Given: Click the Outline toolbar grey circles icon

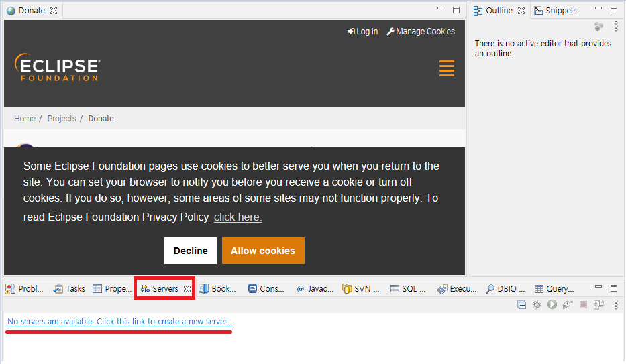Looking at the screenshot, I should [x=598, y=27].
